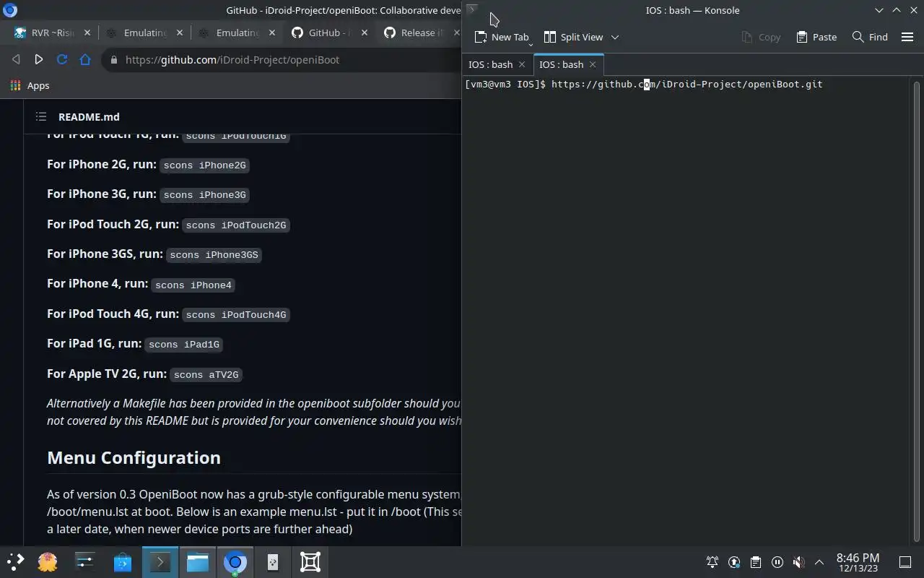The height and width of the screenshot is (578, 924).
Task: Open the Konsole hamburger menu
Action: 907,37
